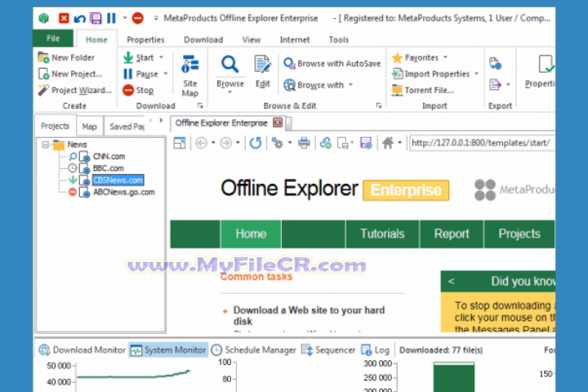Image resolution: width=588 pixels, height=392 pixels.
Task: Select the CNN.com project
Action: 109,157
